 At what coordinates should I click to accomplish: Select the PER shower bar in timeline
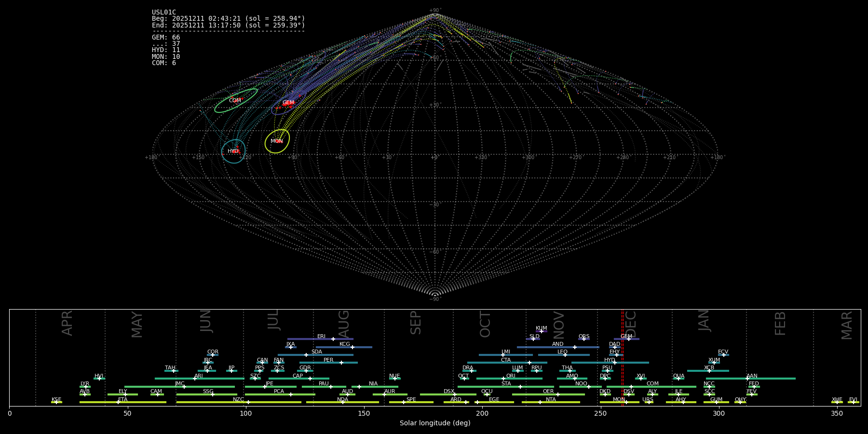click(x=328, y=363)
